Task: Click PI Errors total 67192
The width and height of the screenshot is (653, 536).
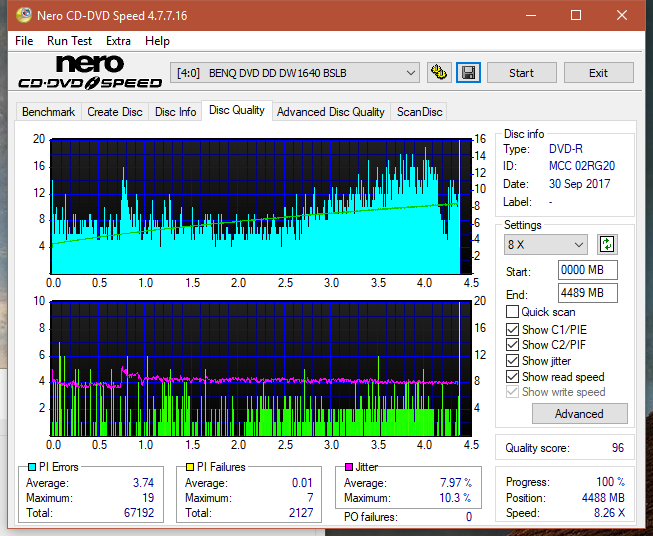Action: pyautogui.click(x=139, y=512)
